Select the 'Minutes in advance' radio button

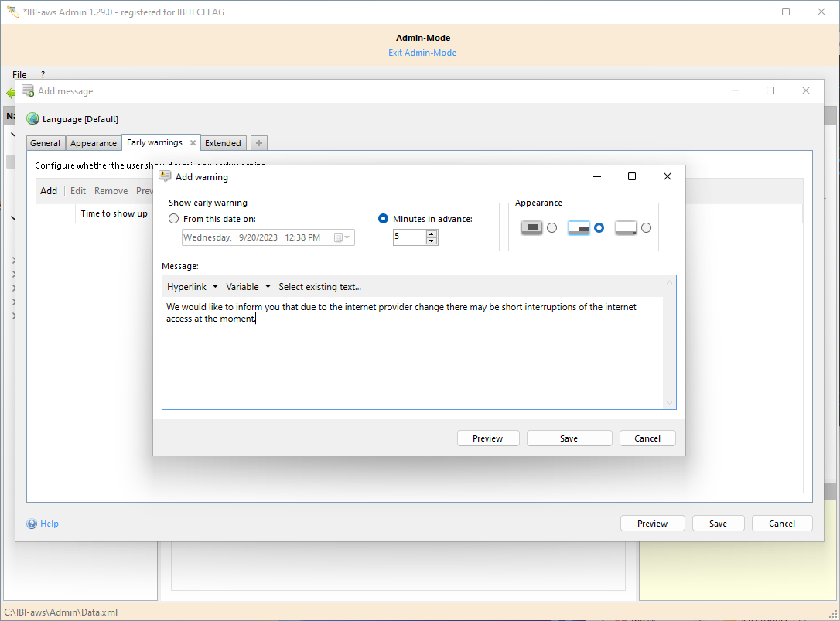click(383, 219)
